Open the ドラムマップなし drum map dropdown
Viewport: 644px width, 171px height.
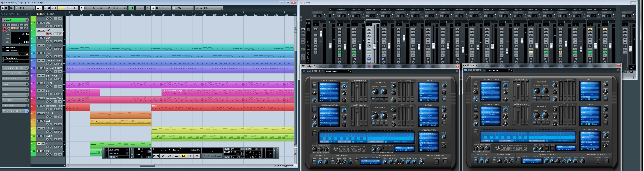click(15, 61)
